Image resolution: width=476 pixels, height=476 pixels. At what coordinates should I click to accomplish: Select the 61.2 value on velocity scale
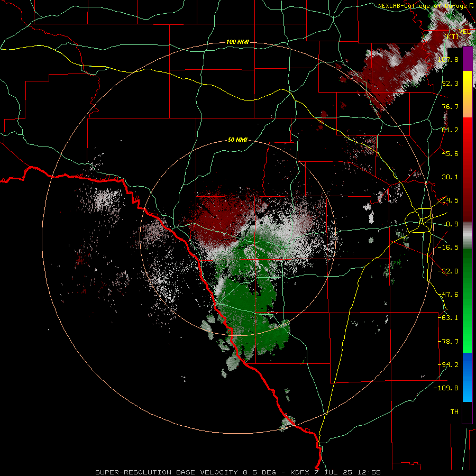[x=450, y=130]
